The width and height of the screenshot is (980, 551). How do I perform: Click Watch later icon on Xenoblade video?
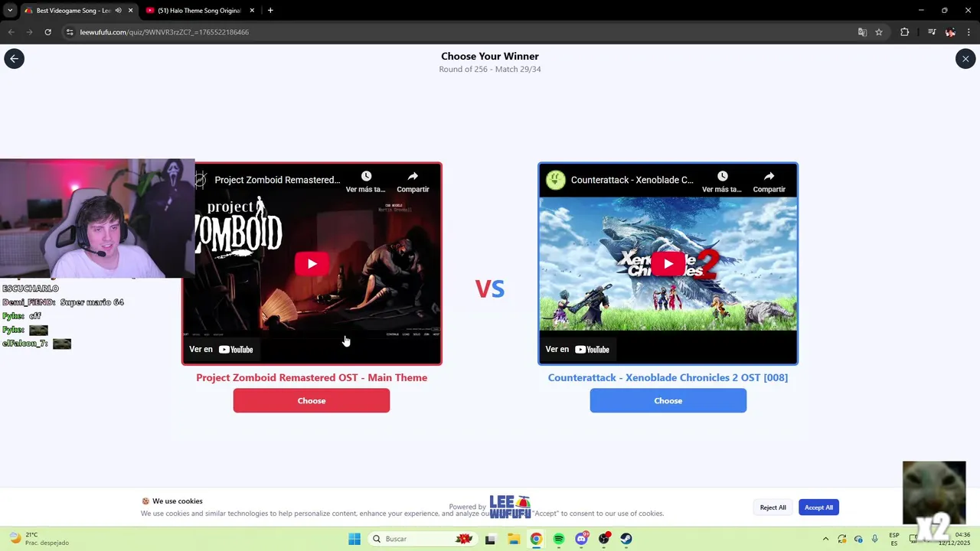pos(722,181)
